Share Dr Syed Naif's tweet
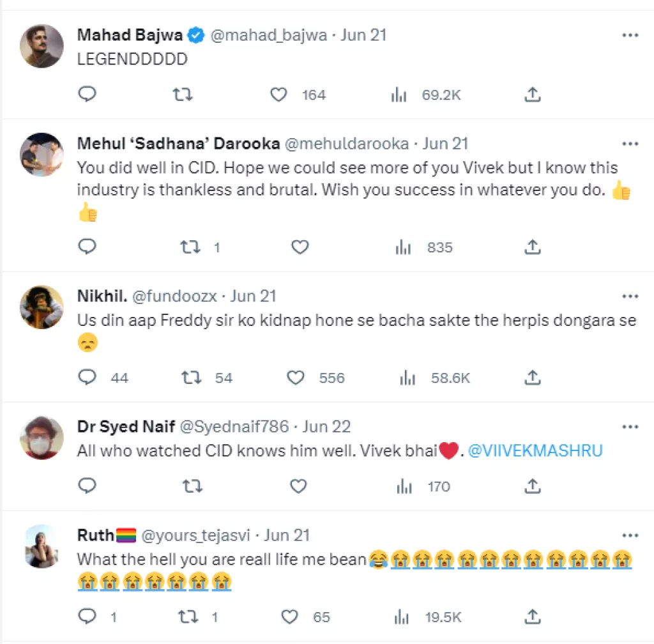The height and width of the screenshot is (644, 654). point(533,486)
